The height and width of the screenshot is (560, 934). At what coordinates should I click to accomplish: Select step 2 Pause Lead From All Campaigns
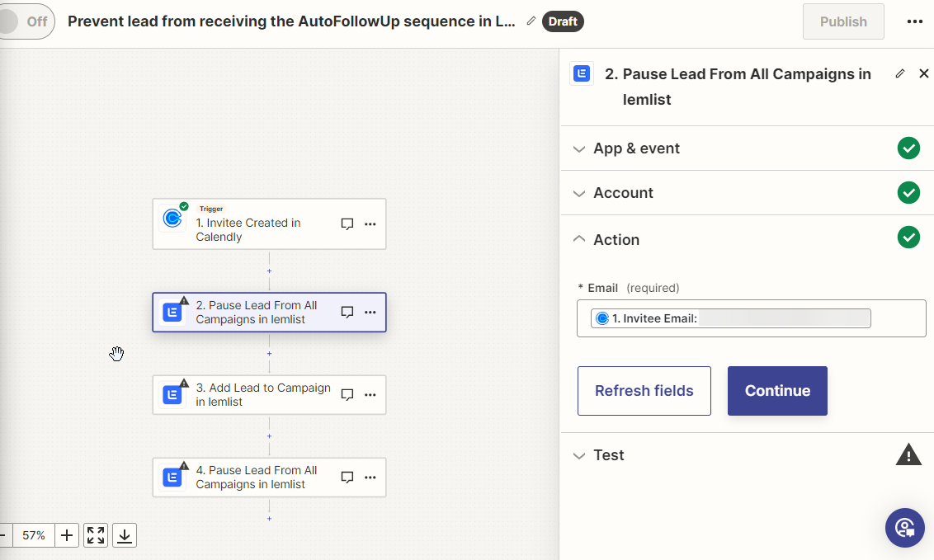pos(269,313)
